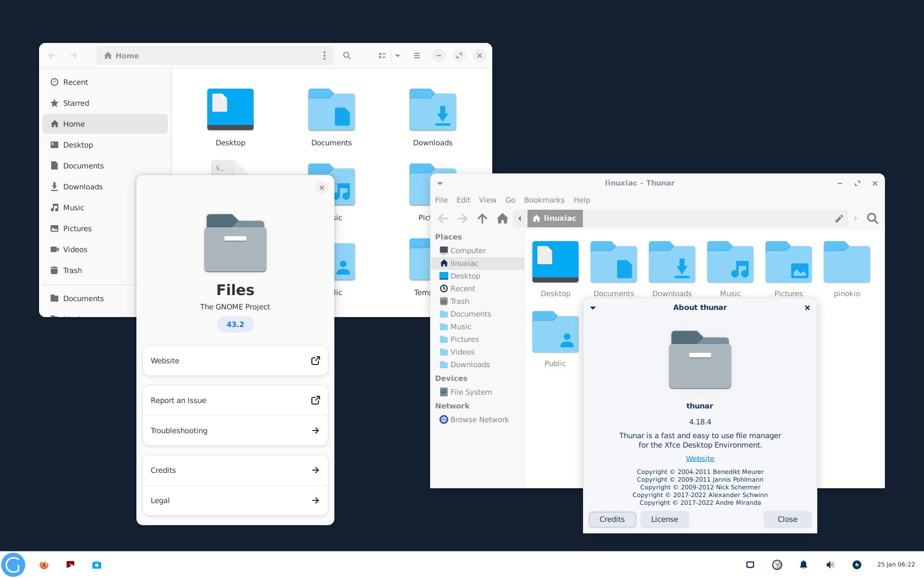
Task: Click the clock showing 25 Jan 06:22
Action: click(896, 565)
